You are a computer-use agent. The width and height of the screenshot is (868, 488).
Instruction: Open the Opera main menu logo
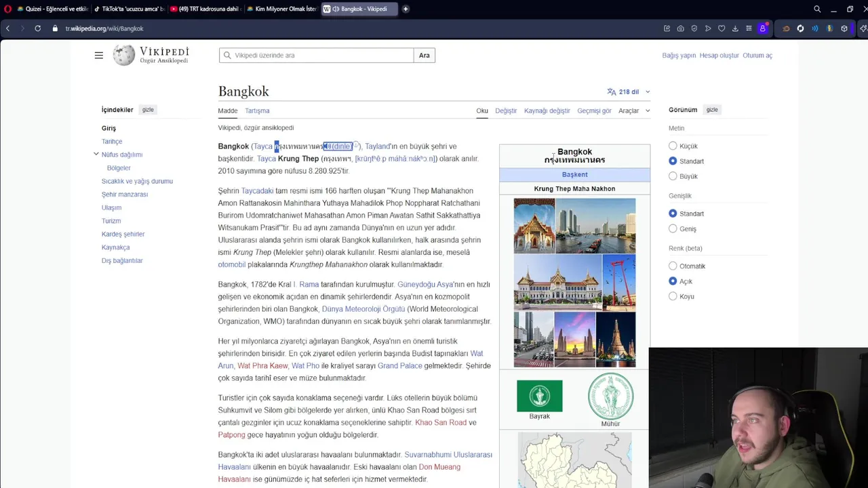coord(8,9)
